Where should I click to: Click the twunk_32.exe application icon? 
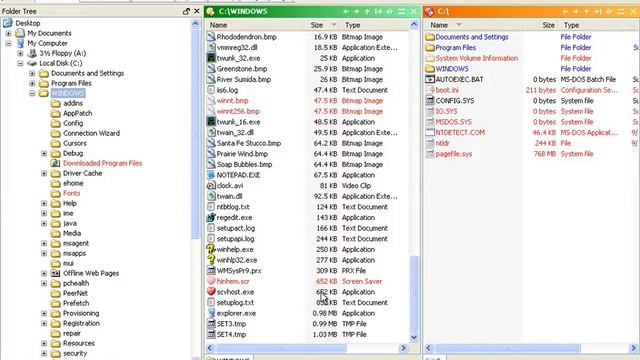point(211,58)
